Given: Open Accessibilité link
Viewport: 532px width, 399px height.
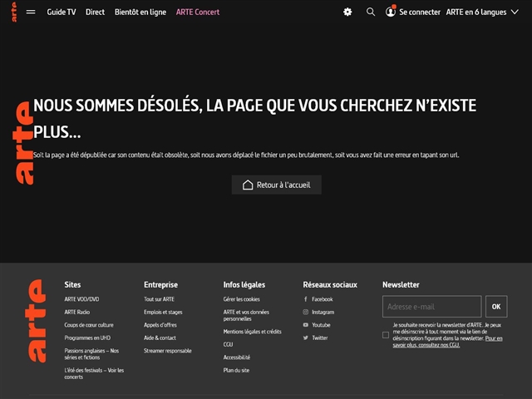Looking at the screenshot, I should click(237, 357).
